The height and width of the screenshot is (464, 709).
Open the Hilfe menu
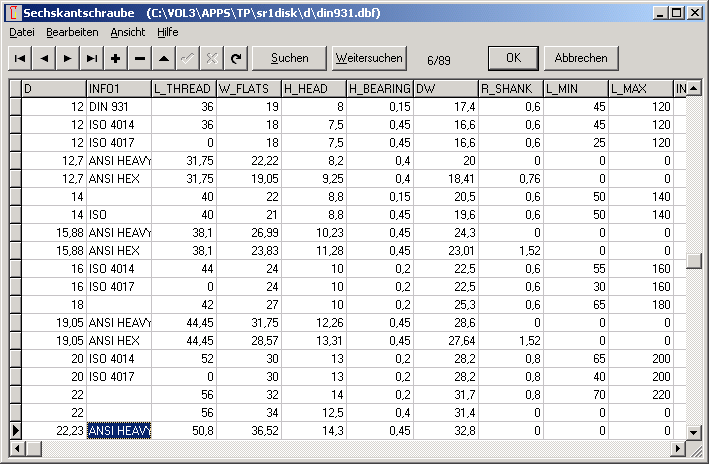click(168, 32)
